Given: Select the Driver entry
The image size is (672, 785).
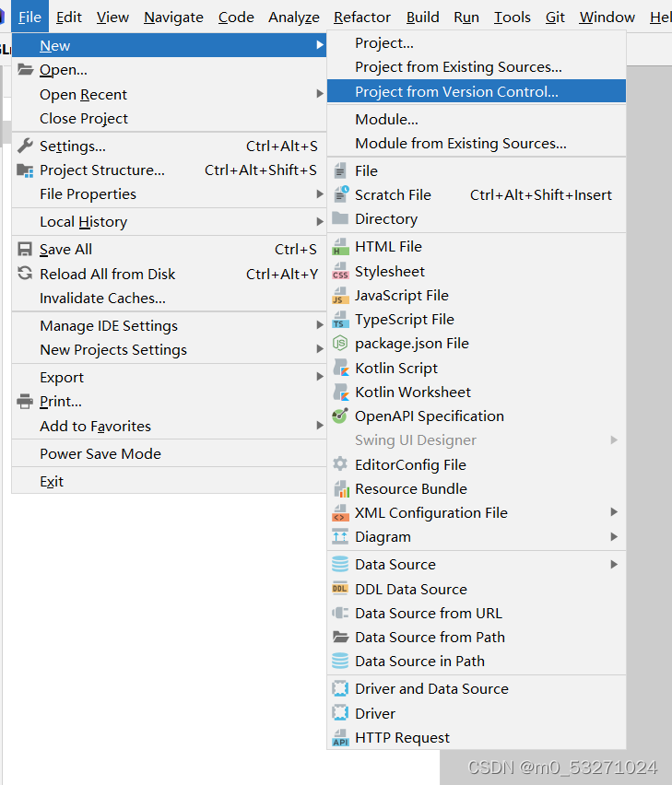Looking at the screenshot, I should (477, 713).
